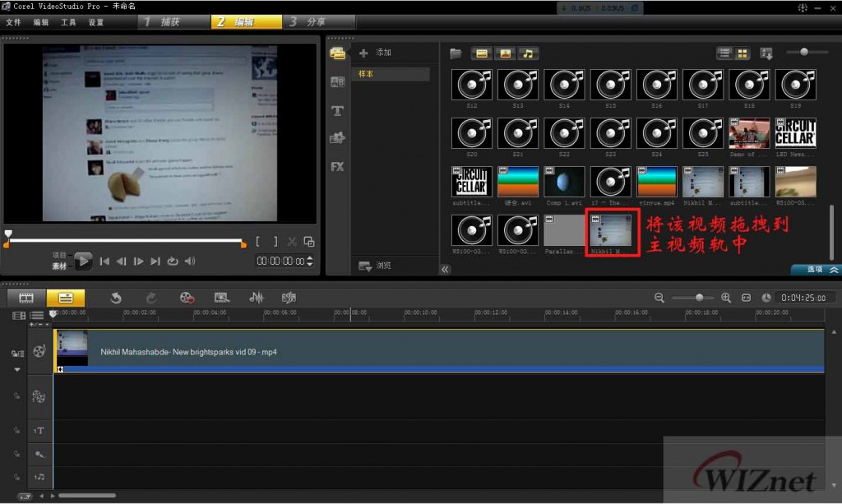842x504 pixels.
Task: Switch to step 1 捕获 capture tab
Action: [x=173, y=22]
